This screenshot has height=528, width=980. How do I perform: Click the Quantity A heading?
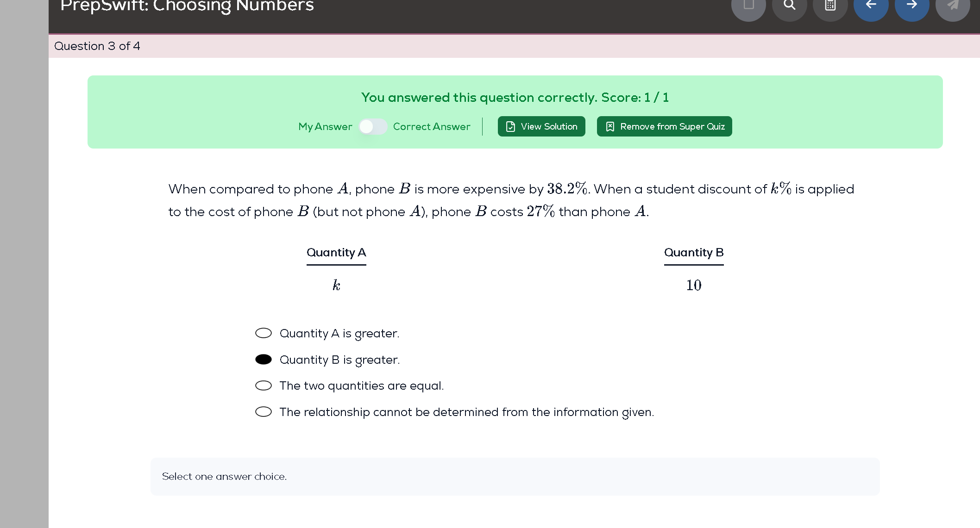click(336, 253)
